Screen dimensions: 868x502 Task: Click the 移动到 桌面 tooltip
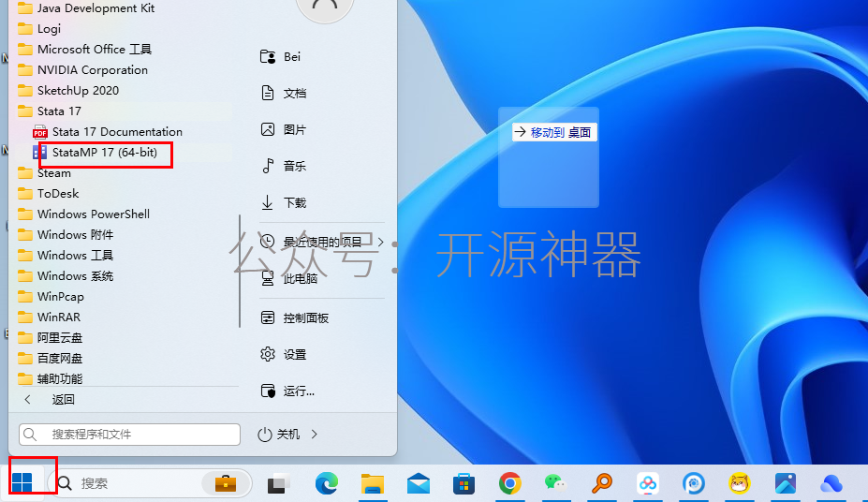(554, 132)
